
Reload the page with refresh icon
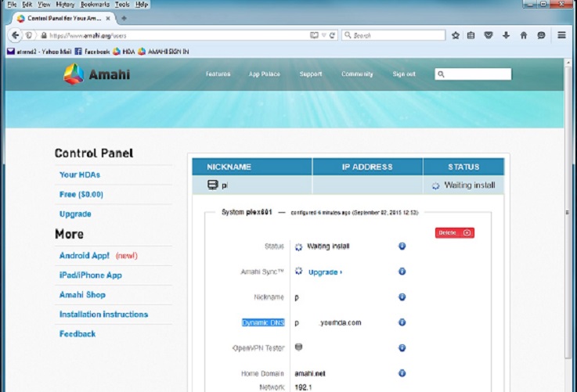tap(332, 35)
